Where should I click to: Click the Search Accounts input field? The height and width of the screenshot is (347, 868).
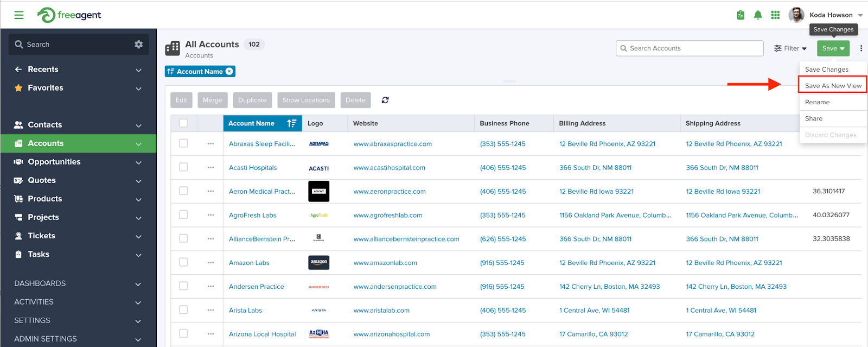[x=690, y=48]
